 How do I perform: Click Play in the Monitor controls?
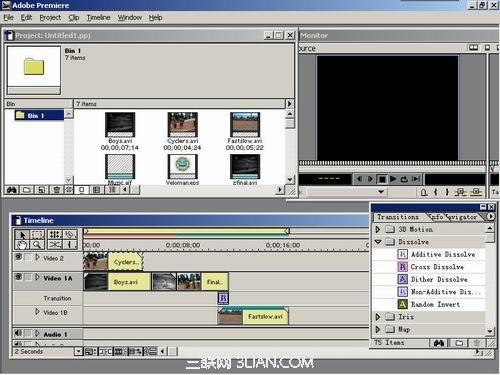[x=393, y=179]
